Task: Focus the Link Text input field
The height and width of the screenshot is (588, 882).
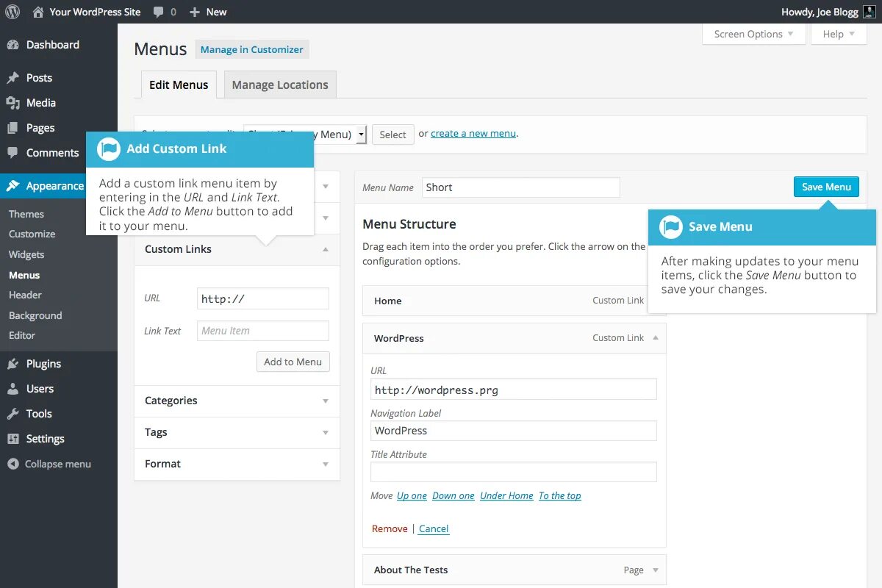Action: click(x=262, y=331)
